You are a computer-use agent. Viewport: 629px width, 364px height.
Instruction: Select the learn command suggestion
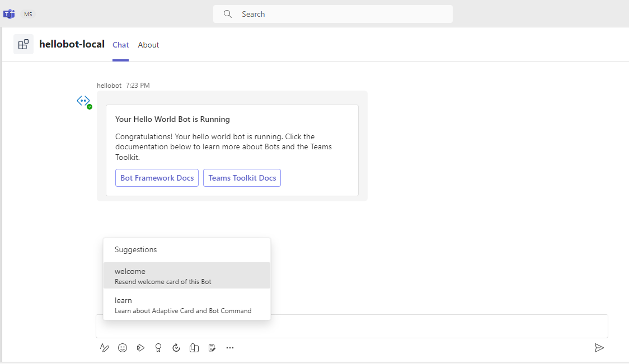[x=186, y=305]
